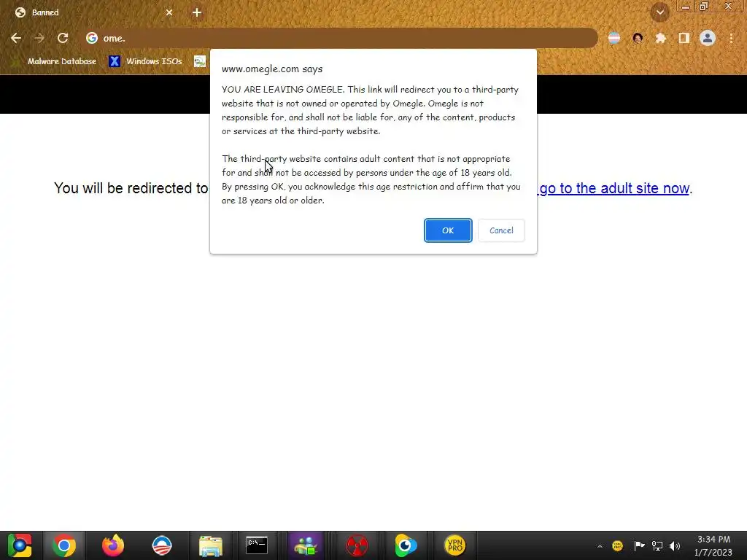Focus the address bar showing 'ome.'
Viewport: 747px width, 560px height.
tap(339, 38)
